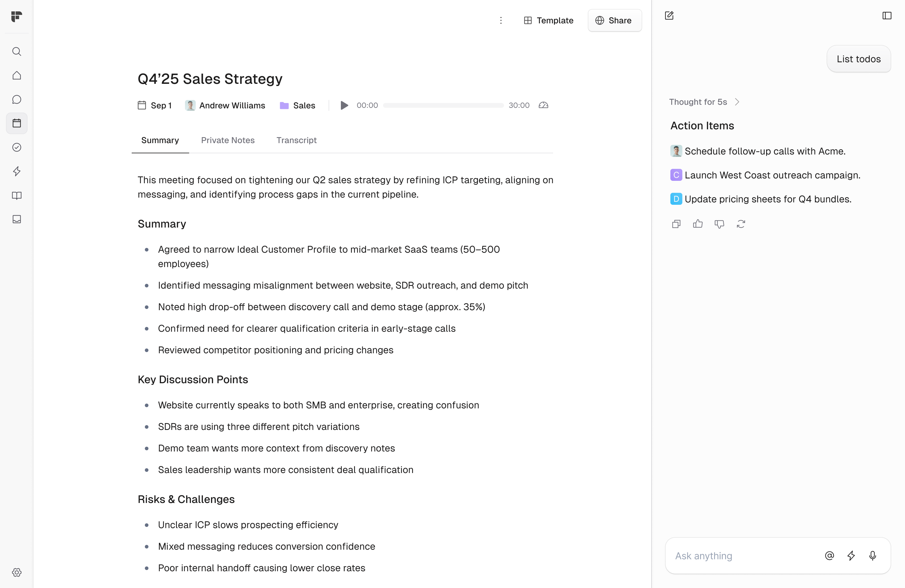The image size is (905, 588).
Task: Click the Share button
Action: pyautogui.click(x=614, y=21)
